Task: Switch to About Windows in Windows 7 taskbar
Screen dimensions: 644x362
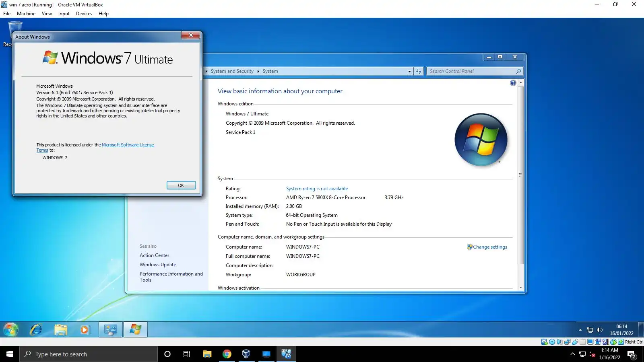Action: coord(136,330)
